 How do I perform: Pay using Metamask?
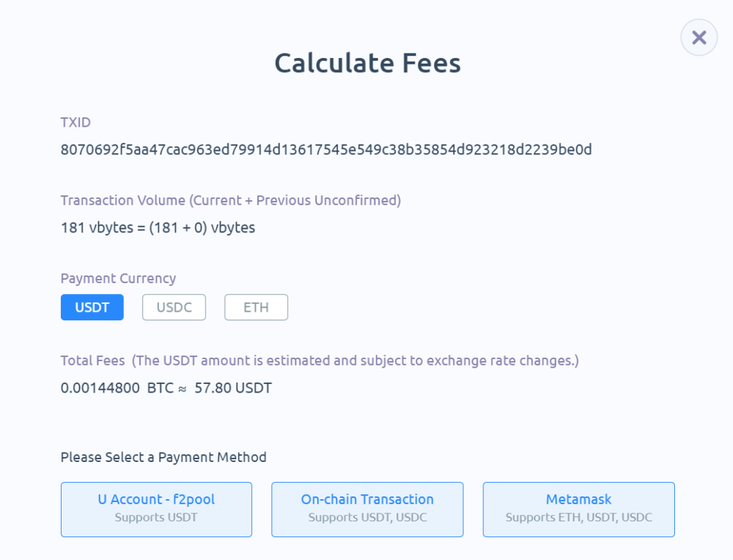[578, 509]
